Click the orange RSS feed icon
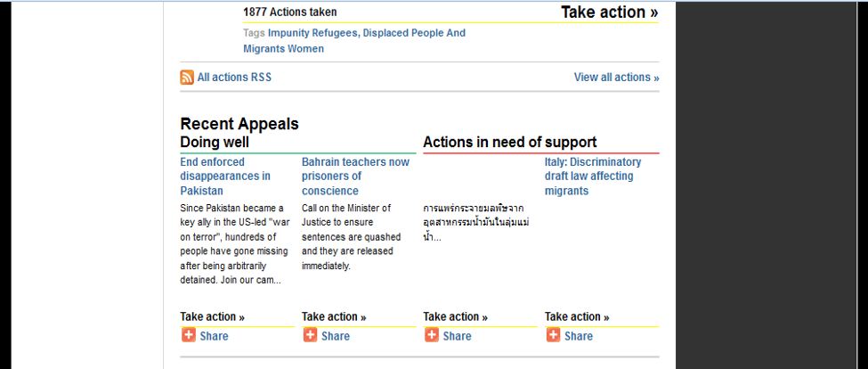This screenshot has height=369, width=868. tap(187, 78)
